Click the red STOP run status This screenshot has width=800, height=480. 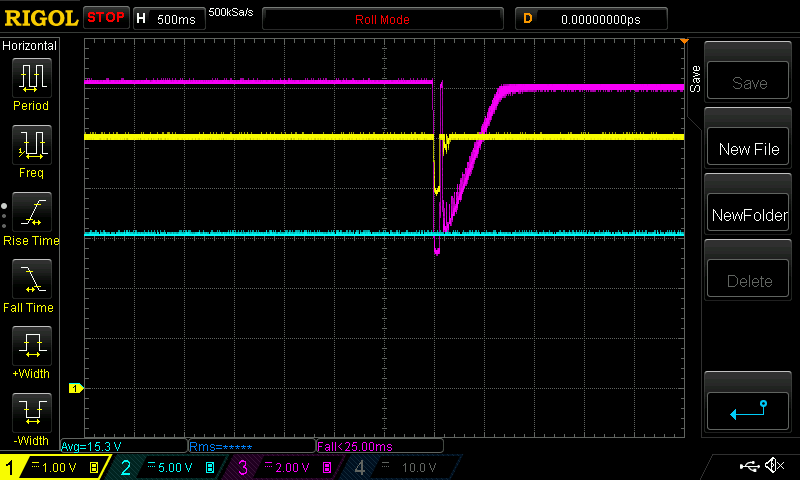(106, 18)
